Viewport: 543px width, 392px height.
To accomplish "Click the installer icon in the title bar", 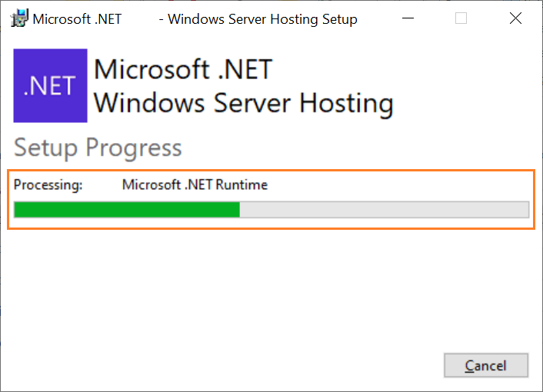I will [x=19, y=18].
